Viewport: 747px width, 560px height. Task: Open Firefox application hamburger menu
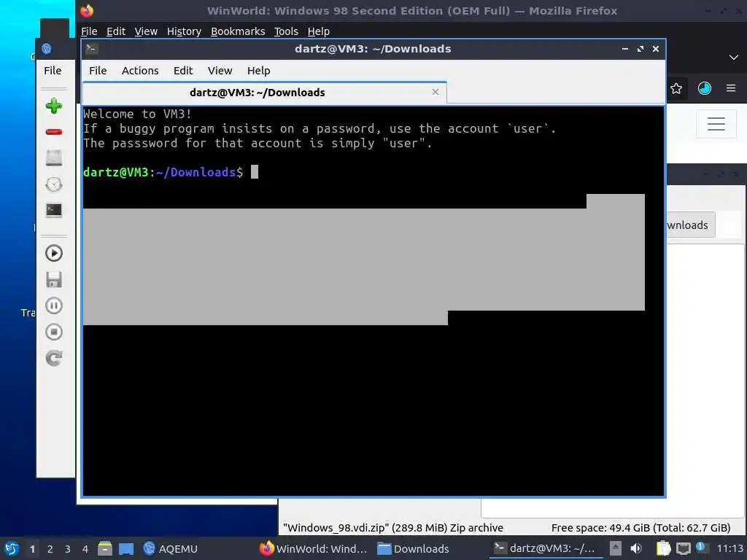click(x=731, y=88)
